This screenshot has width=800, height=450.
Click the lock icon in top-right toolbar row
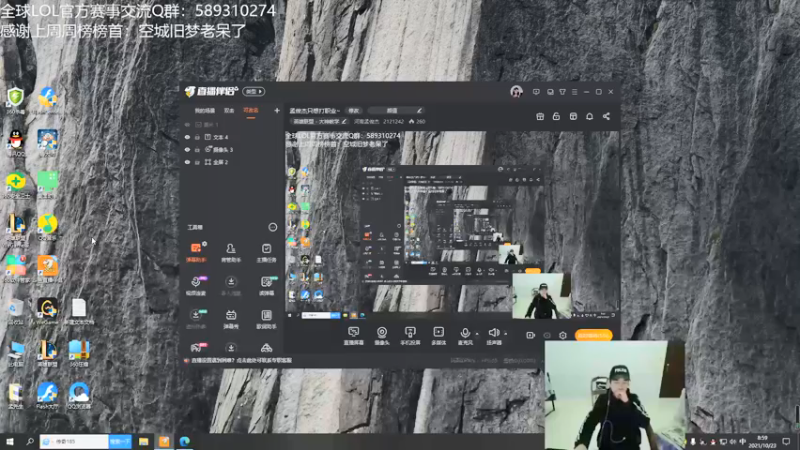556,116
